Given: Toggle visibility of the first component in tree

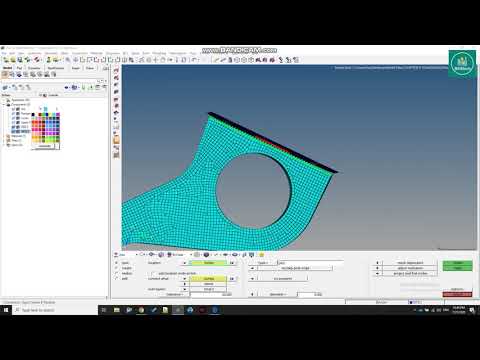Looking at the screenshot, I should tap(13, 109).
